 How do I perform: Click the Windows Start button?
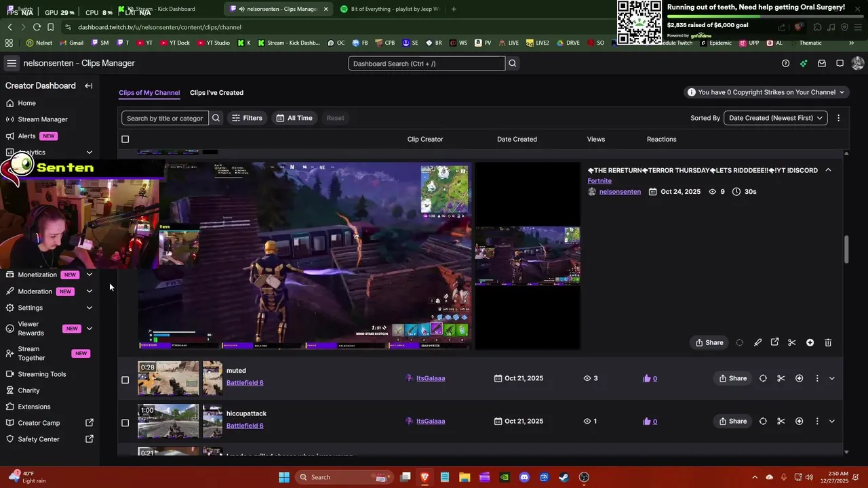[284, 477]
